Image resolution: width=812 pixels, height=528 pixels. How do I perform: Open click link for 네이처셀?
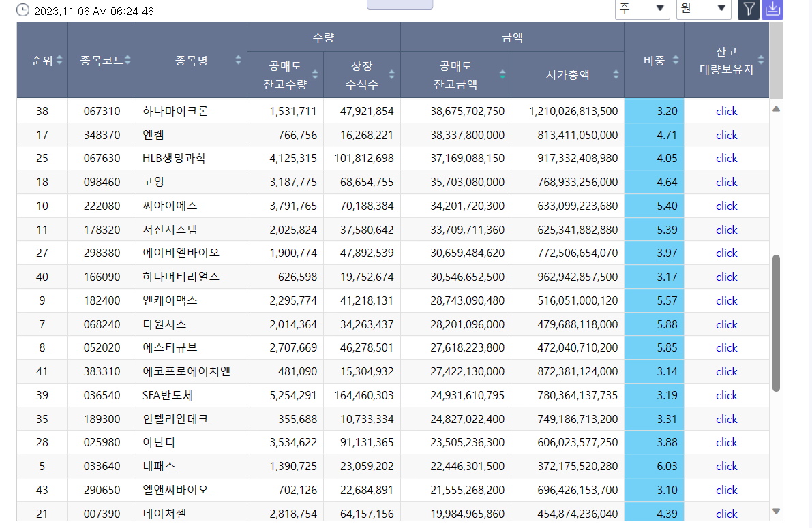coord(726,514)
